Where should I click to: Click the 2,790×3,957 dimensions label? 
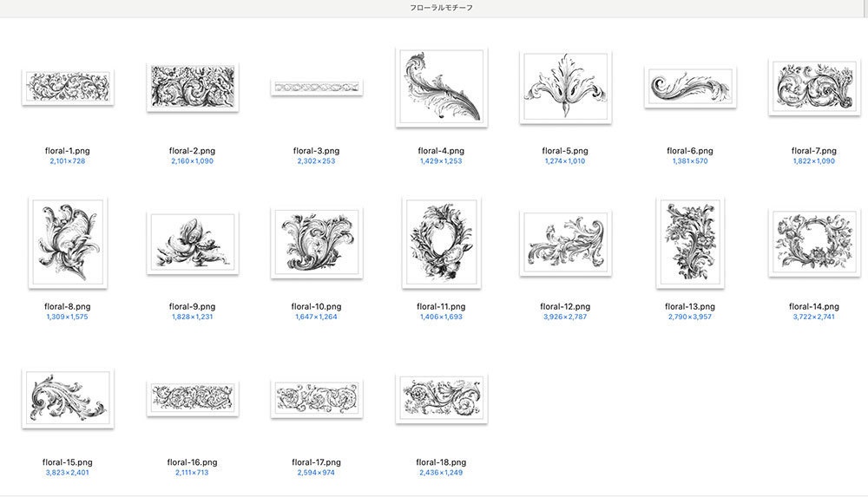point(690,317)
